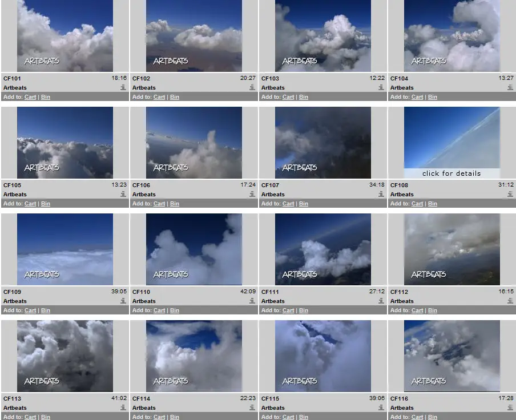Open info icon for clip CF109
Viewport: 516px width, 420px height.
pyautogui.click(x=123, y=301)
